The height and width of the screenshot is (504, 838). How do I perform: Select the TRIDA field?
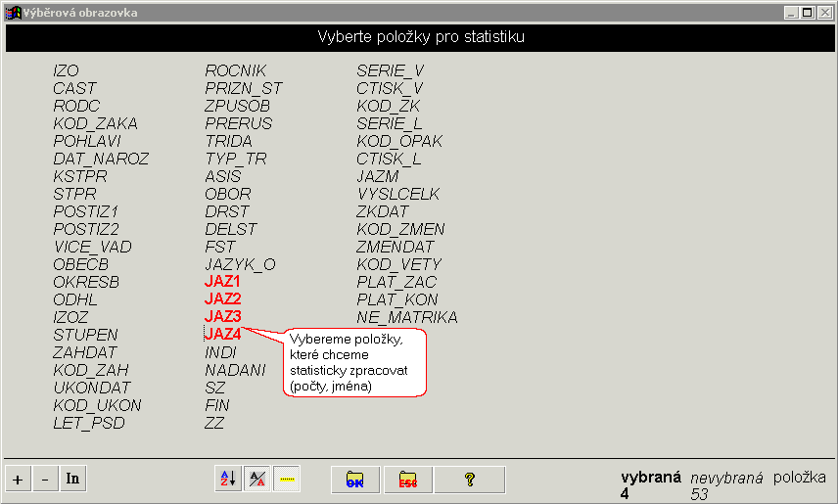228,141
